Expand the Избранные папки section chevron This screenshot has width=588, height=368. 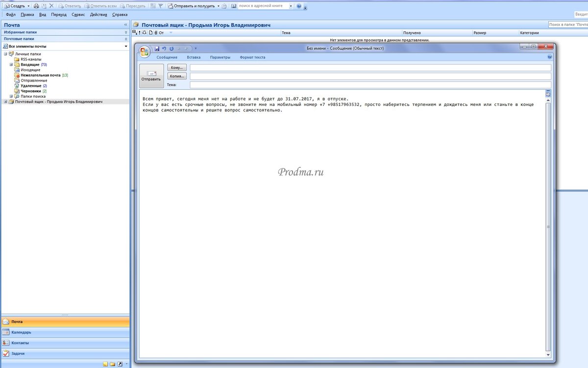(x=126, y=32)
